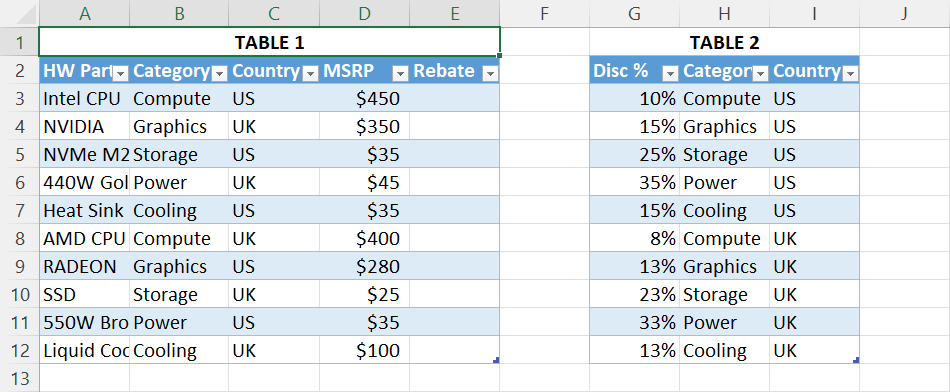
Task: Select column C header
Action: click(274, 13)
